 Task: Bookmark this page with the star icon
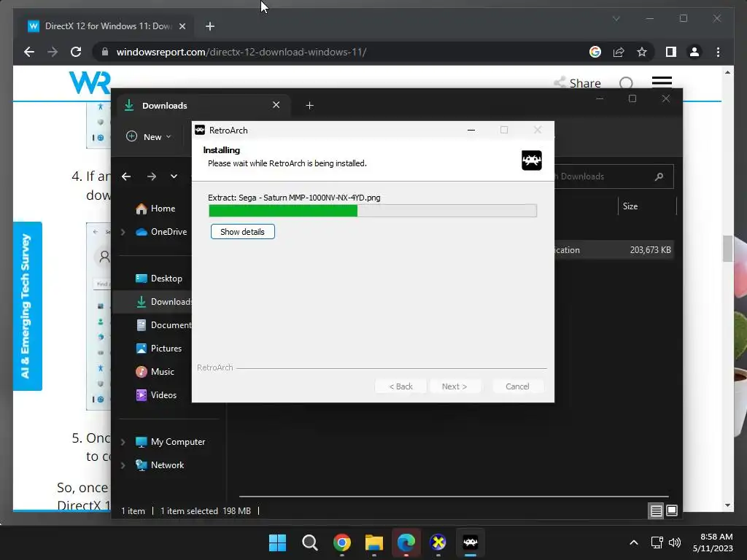tap(642, 52)
